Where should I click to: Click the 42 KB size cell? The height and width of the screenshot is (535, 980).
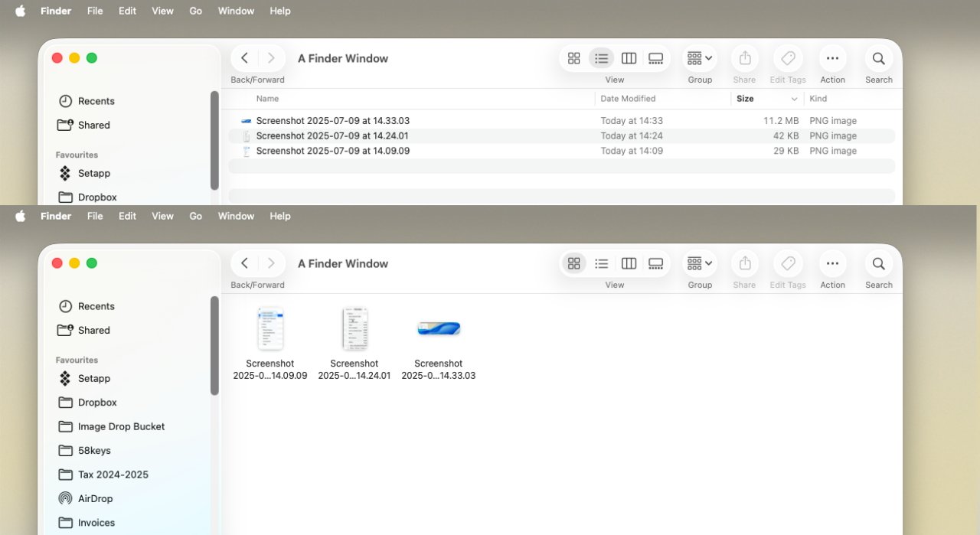point(786,136)
